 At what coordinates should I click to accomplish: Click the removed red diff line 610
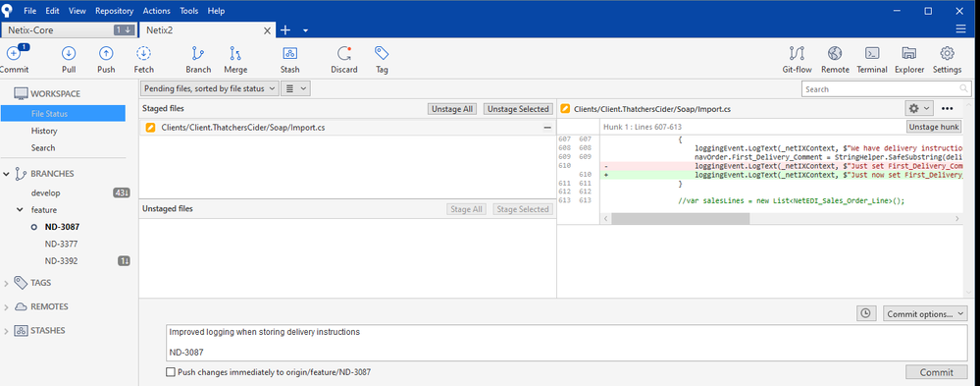tap(781, 166)
